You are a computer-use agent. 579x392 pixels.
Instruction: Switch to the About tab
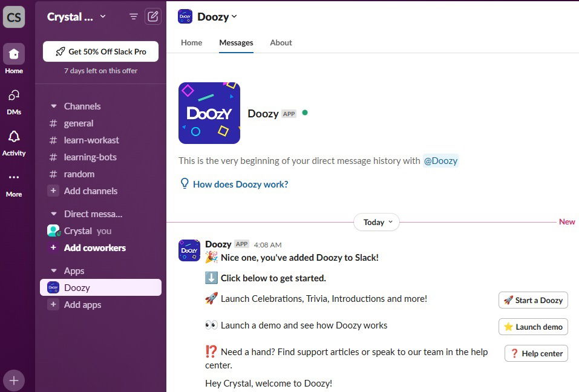pyautogui.click(x=281, y=42)
